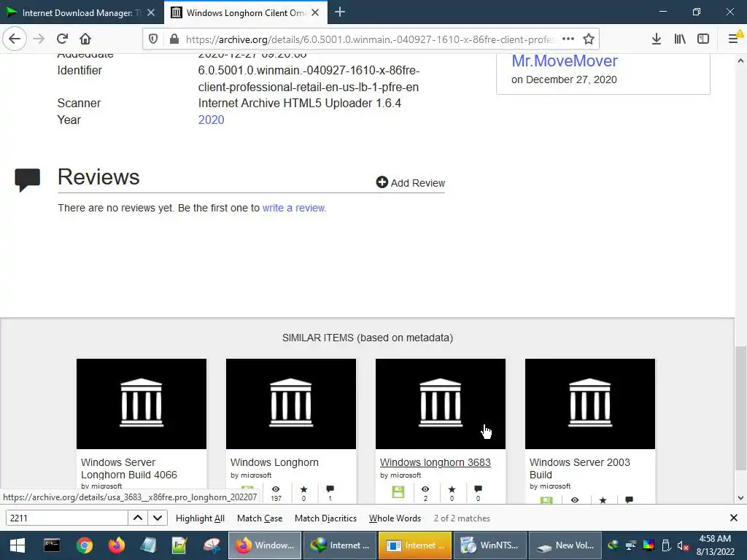Screen dimensions: 747x560
Task: Click review bubble on Windows Longhorn card
Action: [330, 489]
